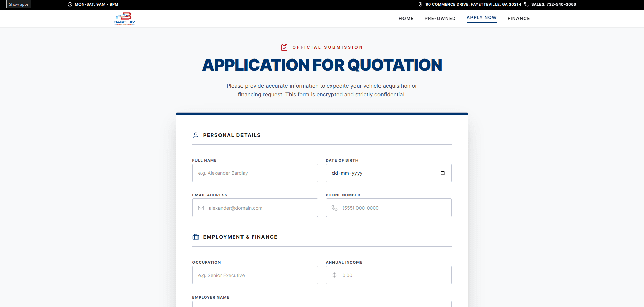The height and width of the screenshot is (307, 644).
Task: Click the Personal Details section heading
Action: tap(232, 135)
